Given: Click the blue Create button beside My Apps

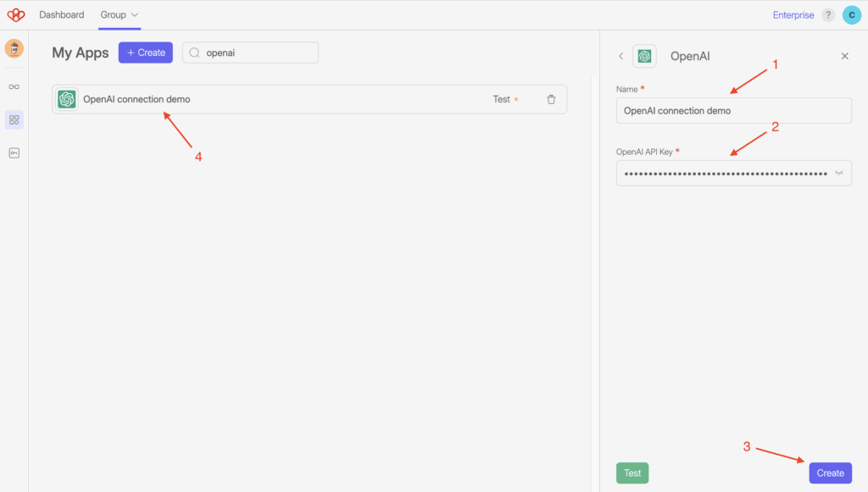Looking at the screenshot, I should tap(146, 53).
